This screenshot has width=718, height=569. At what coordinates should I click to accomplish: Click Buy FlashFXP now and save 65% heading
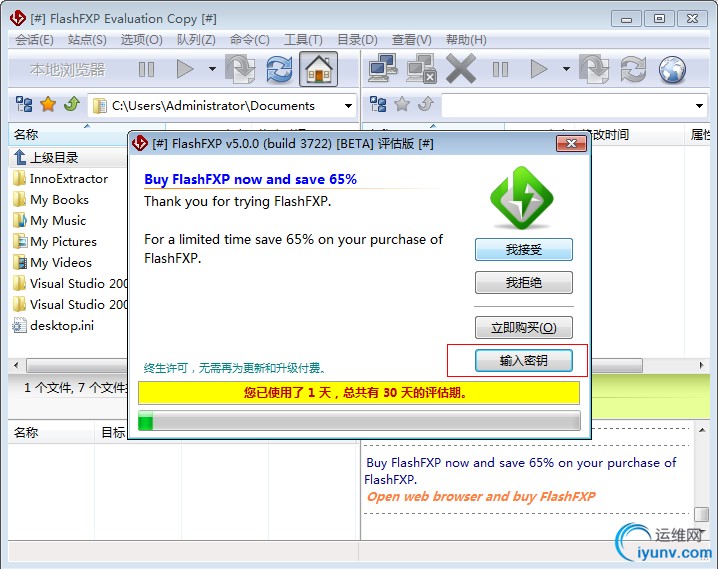click(x=250, y=179)
